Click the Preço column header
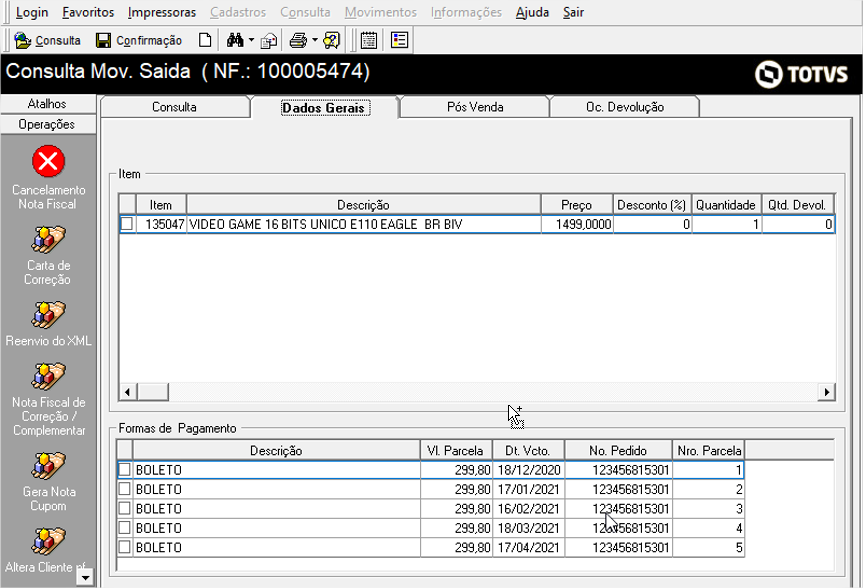 click(577, 205)
